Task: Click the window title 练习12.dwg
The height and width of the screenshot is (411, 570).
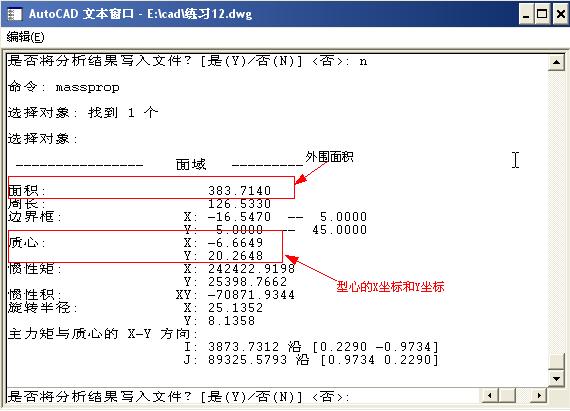Action: (x=218, y=14)
